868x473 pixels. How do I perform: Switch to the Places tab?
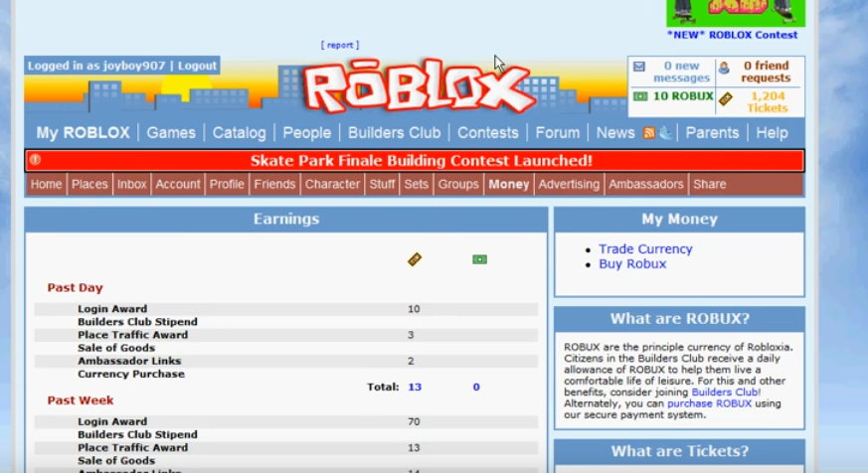point(89,184)
